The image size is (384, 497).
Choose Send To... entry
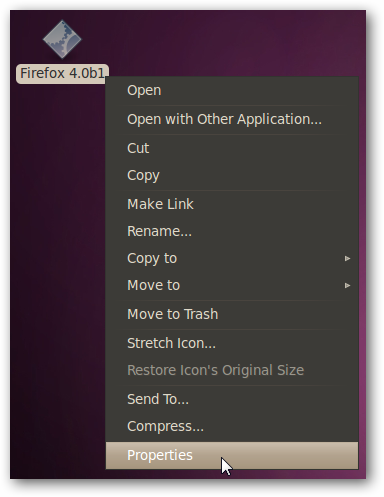[x=232, y=399]
